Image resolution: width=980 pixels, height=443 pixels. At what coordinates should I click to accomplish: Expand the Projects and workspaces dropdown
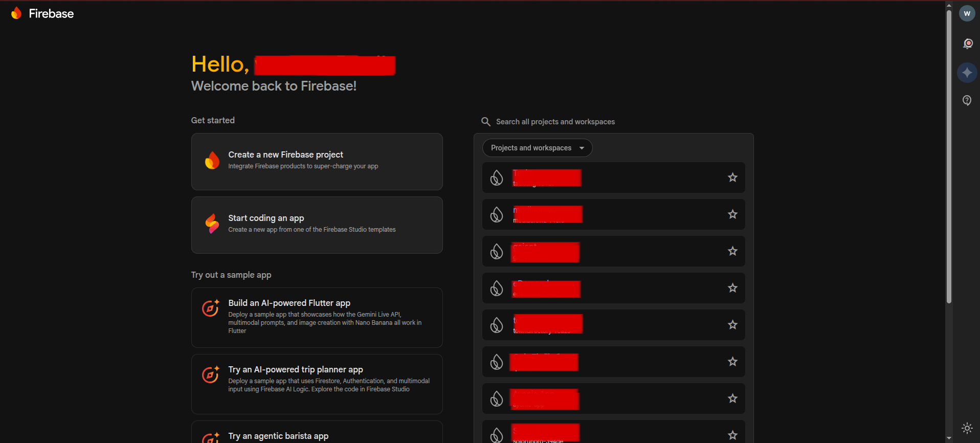(537, 148)
